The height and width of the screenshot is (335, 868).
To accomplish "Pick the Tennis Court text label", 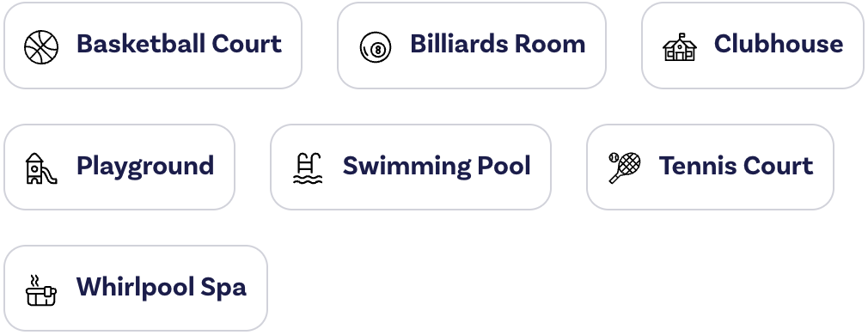I will (x=737, y=166).
